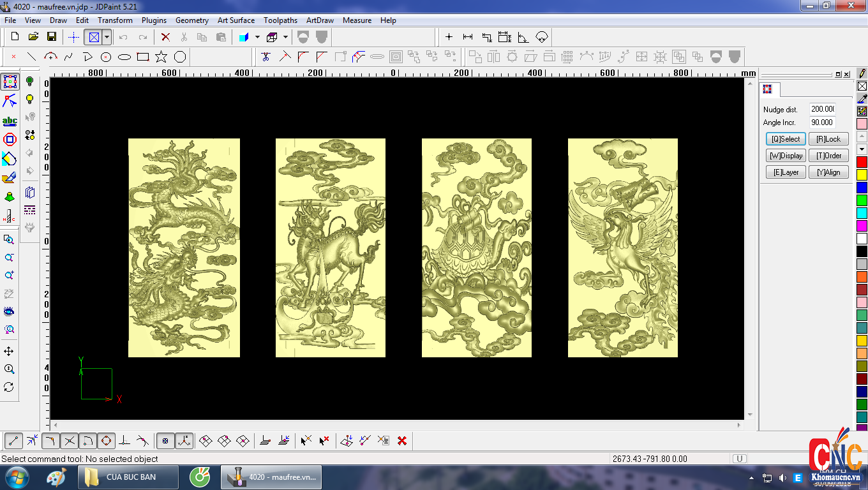Select the star shape drawing tool
This screenshot has width=868, height=490.
pos(161,57)
